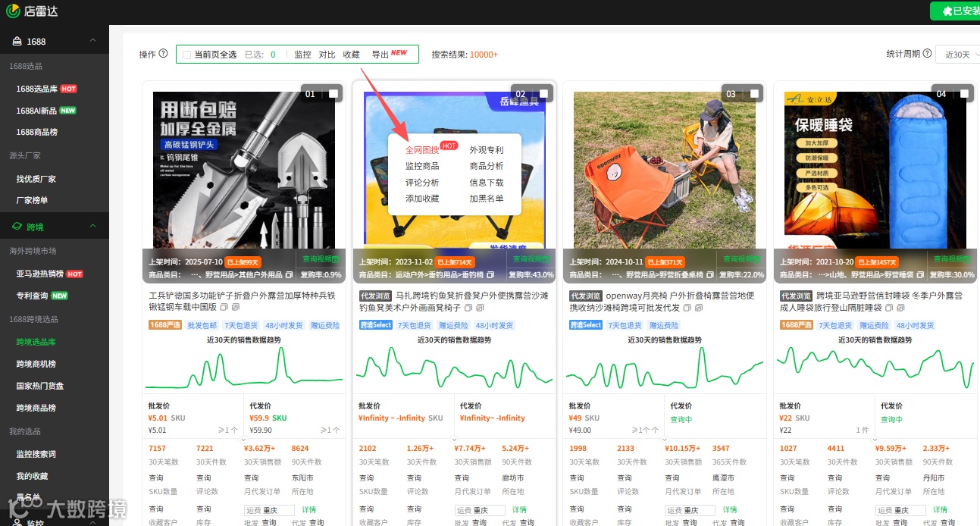
Task: Image-search icon beside 马扎钓鱼凳 product title
Action: [x=479, y=308]
